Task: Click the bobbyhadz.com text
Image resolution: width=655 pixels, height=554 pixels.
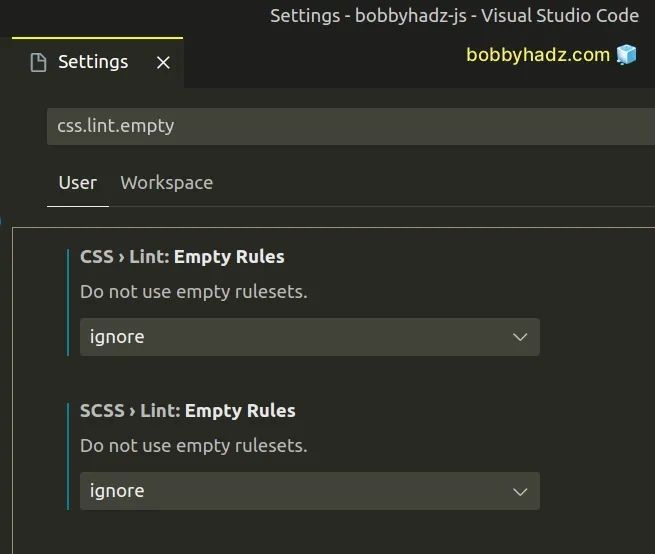Action: 538,55
